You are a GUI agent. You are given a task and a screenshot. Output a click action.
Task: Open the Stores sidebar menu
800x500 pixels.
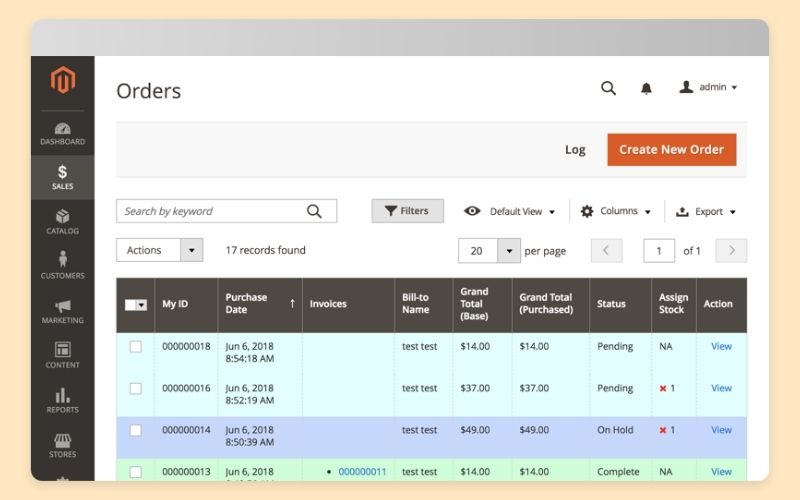63,445
